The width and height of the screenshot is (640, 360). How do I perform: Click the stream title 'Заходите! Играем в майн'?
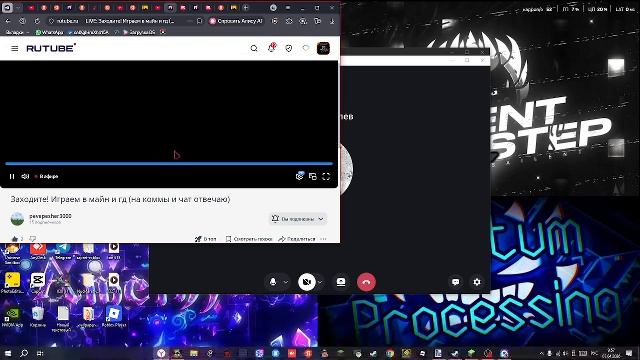120,199
